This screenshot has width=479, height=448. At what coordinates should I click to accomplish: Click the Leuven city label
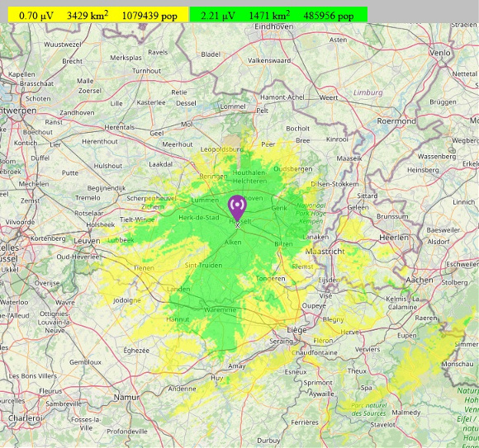coord(87,241)
